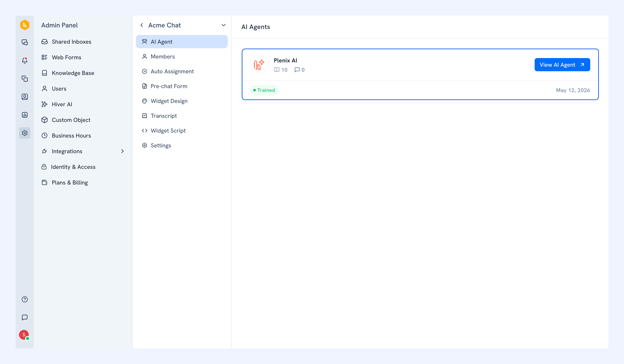624x364 pixels.
Task: Go back using the arrow beside Acme Chat
Action: [142, 25]
